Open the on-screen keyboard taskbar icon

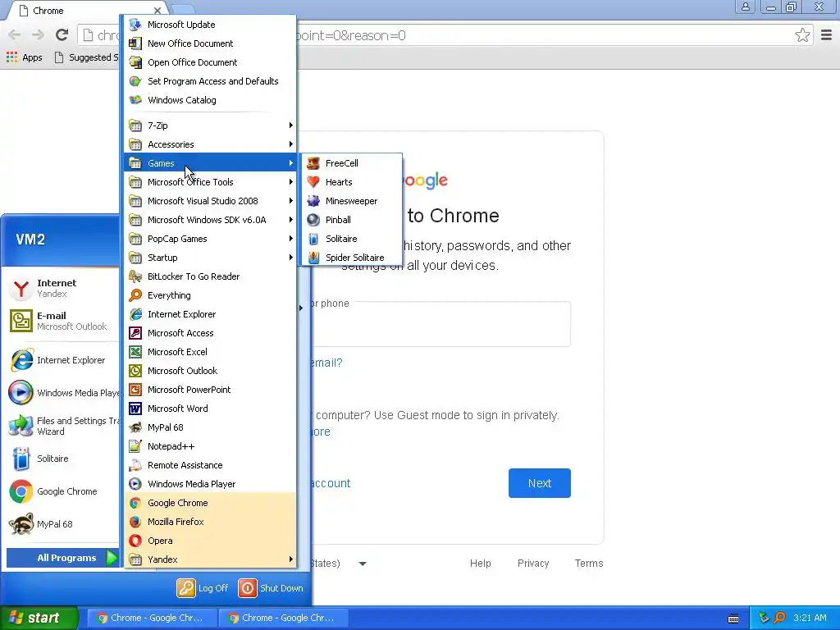click(x=733, y=619)
